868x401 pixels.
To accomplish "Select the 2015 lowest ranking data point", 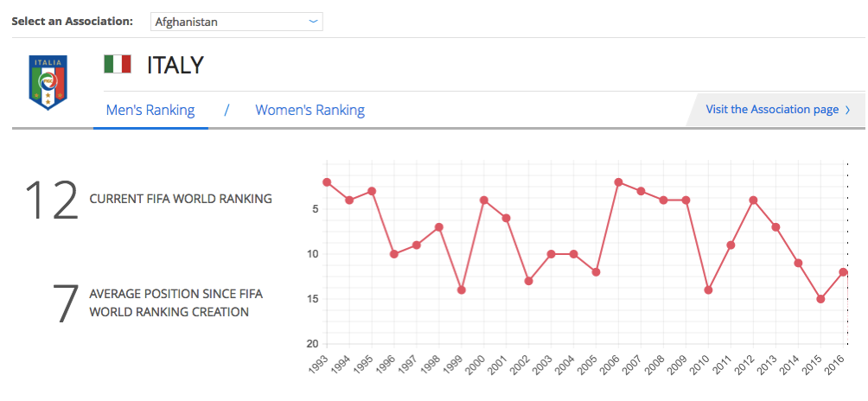I will [x=820, y=299].
